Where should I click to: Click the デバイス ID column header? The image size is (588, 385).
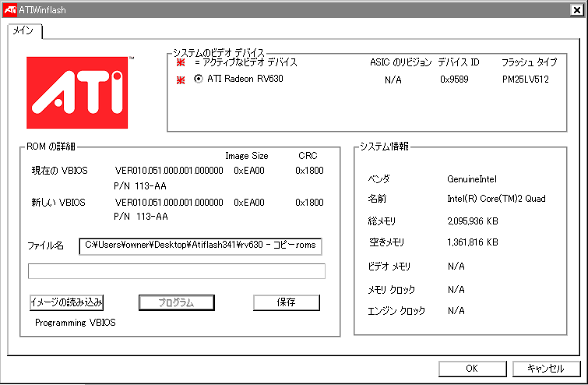pyautogui.click(x=459, y=62)
